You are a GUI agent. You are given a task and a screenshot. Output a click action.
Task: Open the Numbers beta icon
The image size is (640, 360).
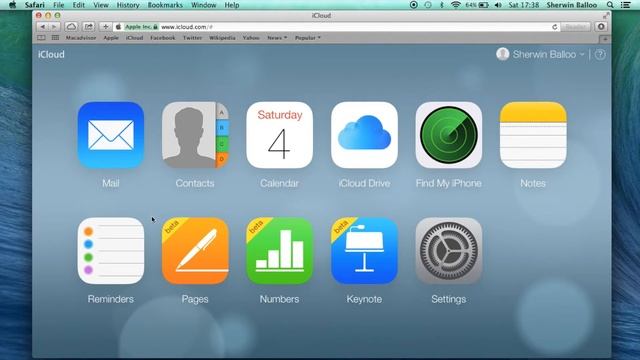pos(280,251)
